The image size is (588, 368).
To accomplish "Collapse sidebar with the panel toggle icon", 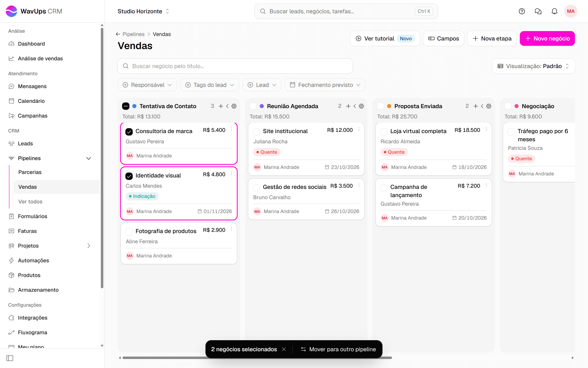I will tap(10, 358).
